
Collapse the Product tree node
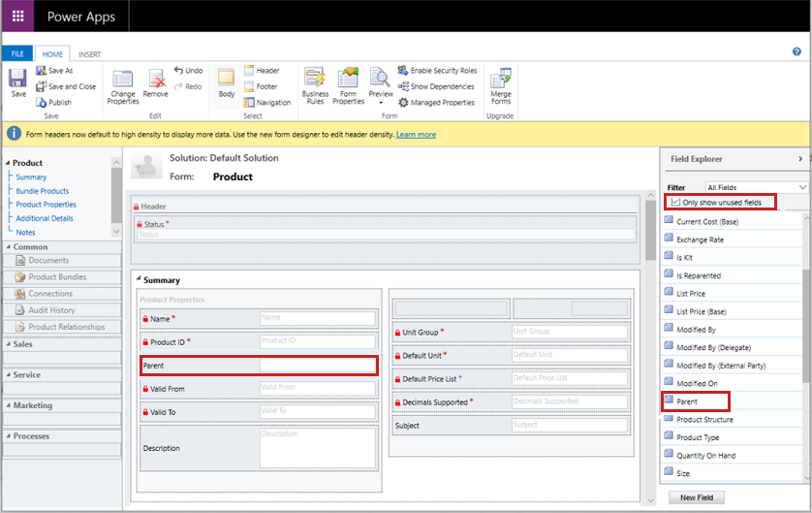tap(8, 163)
